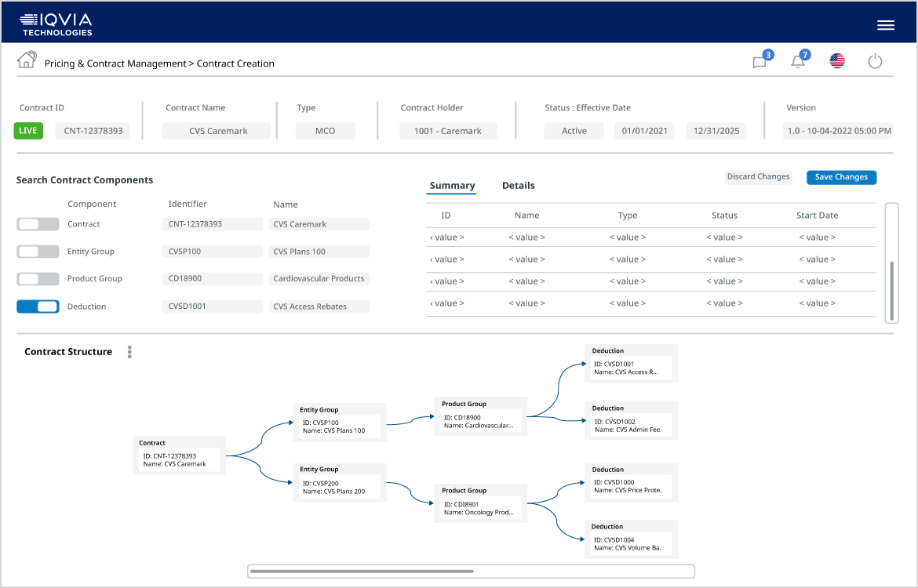Image resolution: width=918 pixels, height=588 pixels.
Task: Click name field CVS Plans 100
Action: click(319, 252)
